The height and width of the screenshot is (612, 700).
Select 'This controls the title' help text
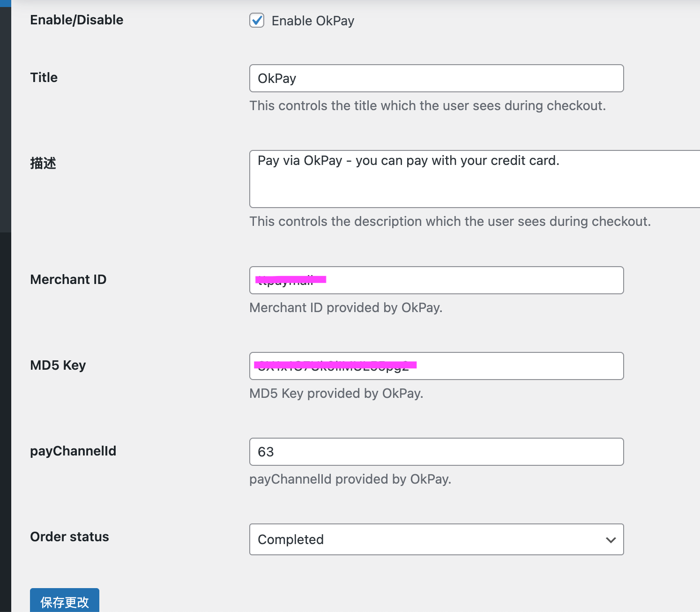pyautogui.click(x=428, y=106)
